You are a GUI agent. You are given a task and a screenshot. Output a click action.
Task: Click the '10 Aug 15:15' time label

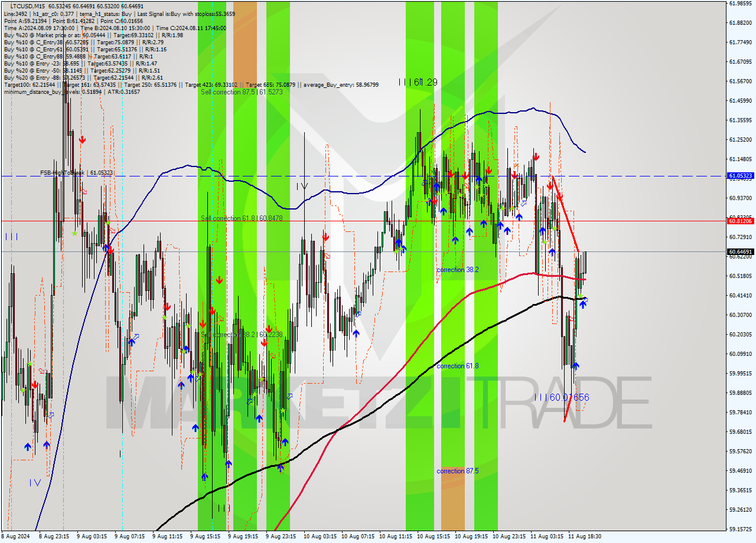434,537
